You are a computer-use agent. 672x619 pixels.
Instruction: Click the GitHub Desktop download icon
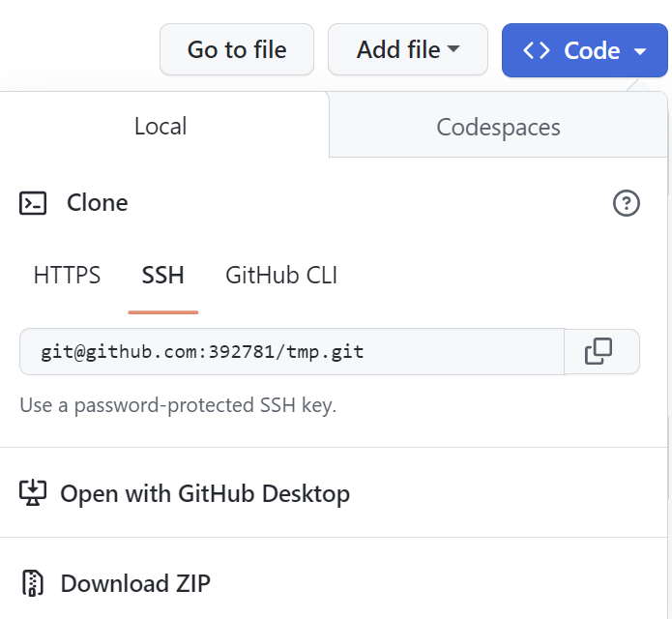pos(33,493)
